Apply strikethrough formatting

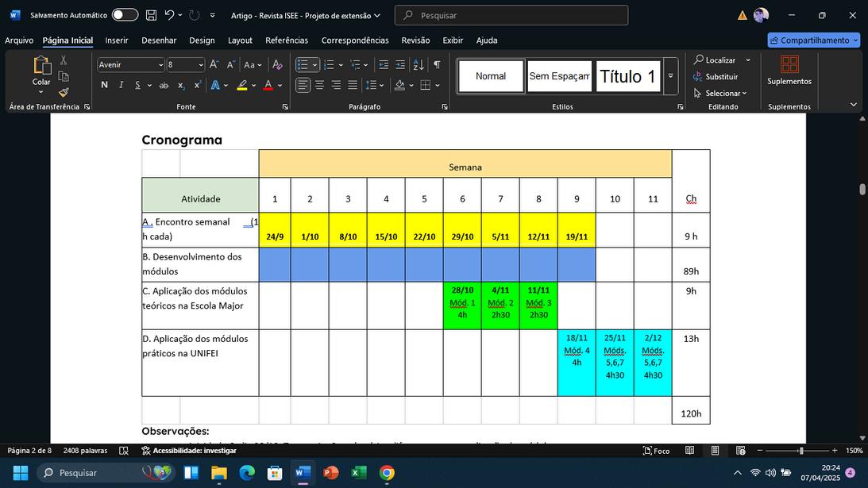click(x=164, y=85)
